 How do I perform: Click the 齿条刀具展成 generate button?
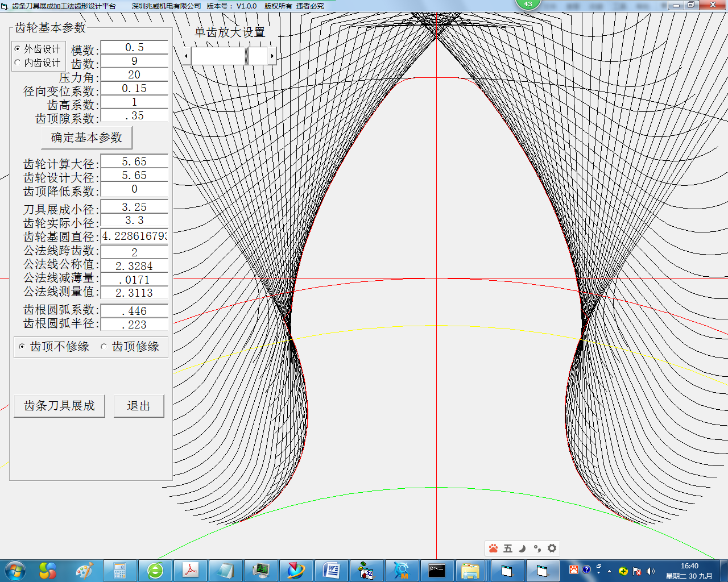pos(59,406)
